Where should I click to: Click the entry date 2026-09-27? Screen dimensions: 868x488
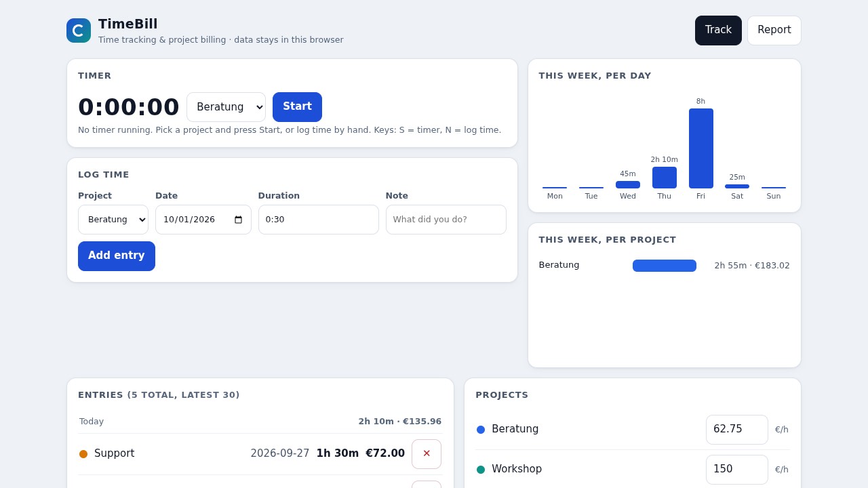[x=280, y=454]
